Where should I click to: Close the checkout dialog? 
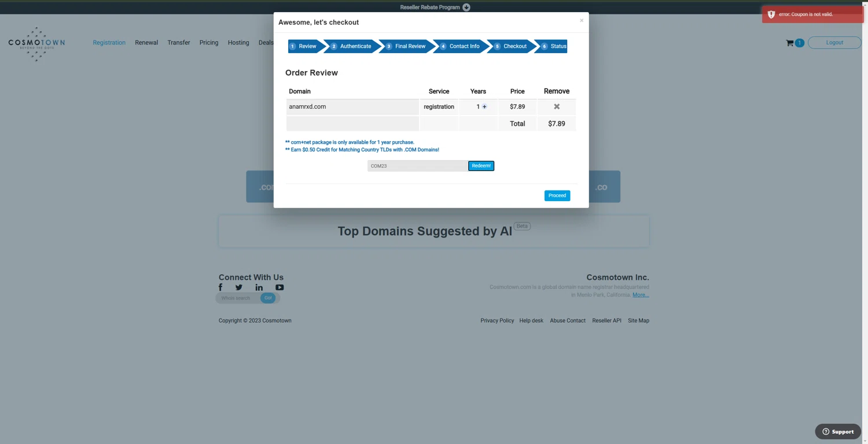click(582, 20)
